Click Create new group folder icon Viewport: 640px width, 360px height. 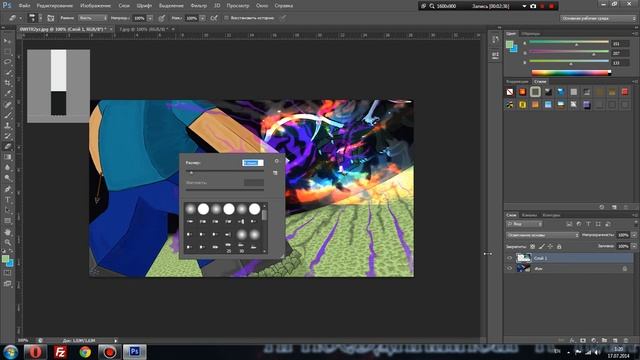coord(604,340)
